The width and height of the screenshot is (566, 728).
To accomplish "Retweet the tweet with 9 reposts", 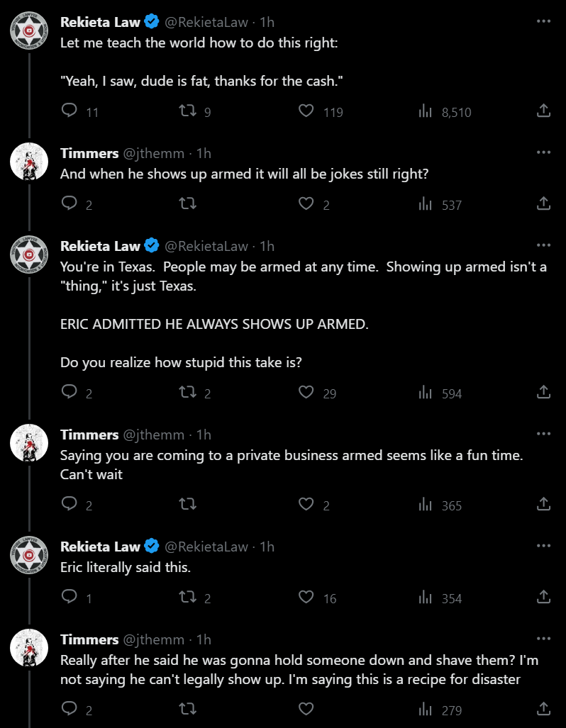I will (188, 111).
